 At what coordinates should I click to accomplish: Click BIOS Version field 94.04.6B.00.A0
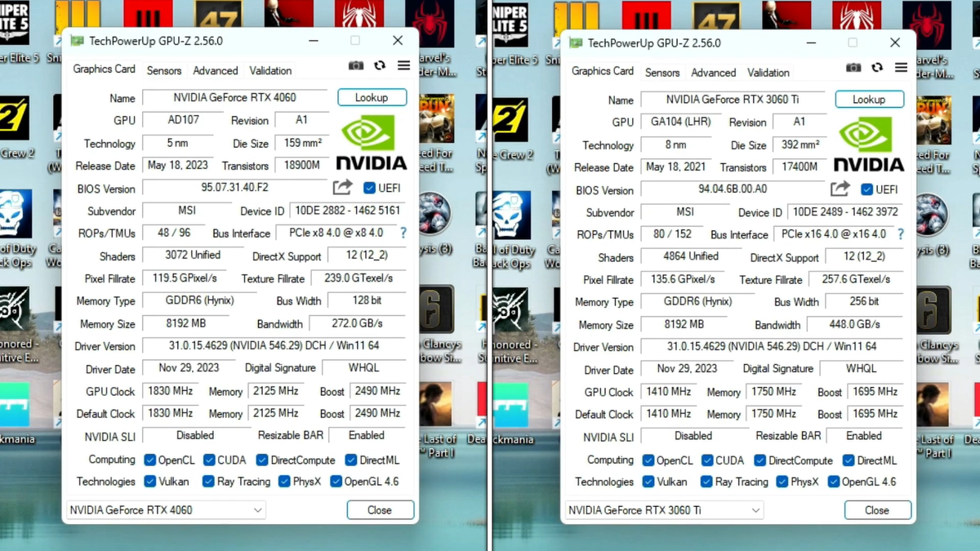733,189
